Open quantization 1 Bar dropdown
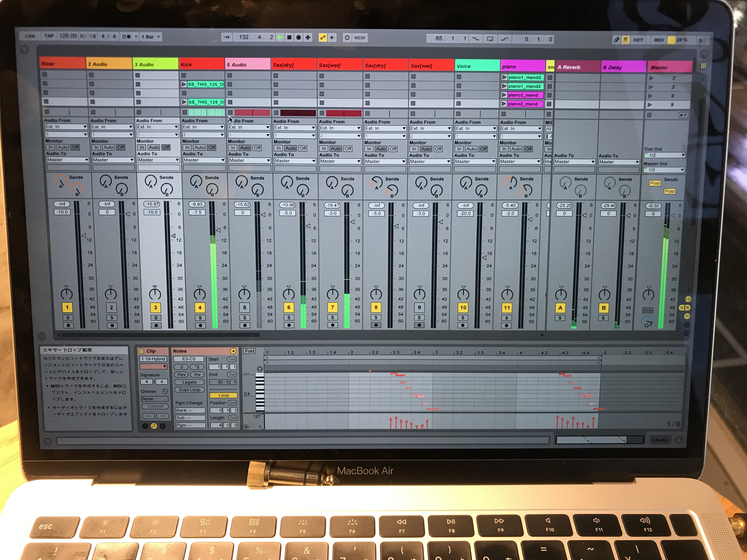The width and height of the screenshot is (747, 560). (x=151, y=37)
